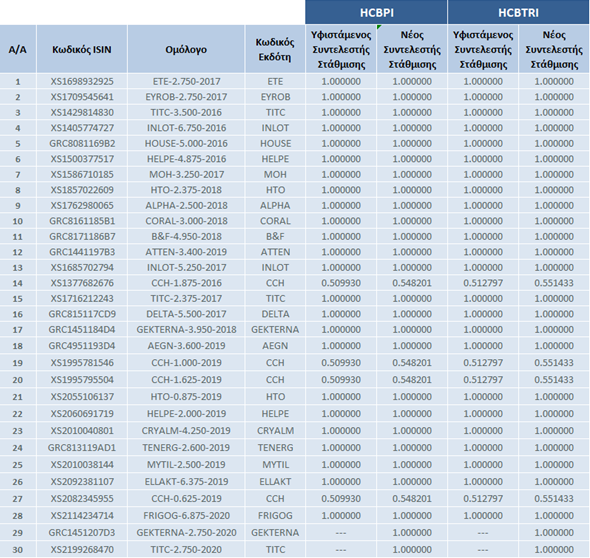Select bond cell TITC-2.750-2020
The height and width of the screenshot is (558, 590).
[x=186, y=549]
